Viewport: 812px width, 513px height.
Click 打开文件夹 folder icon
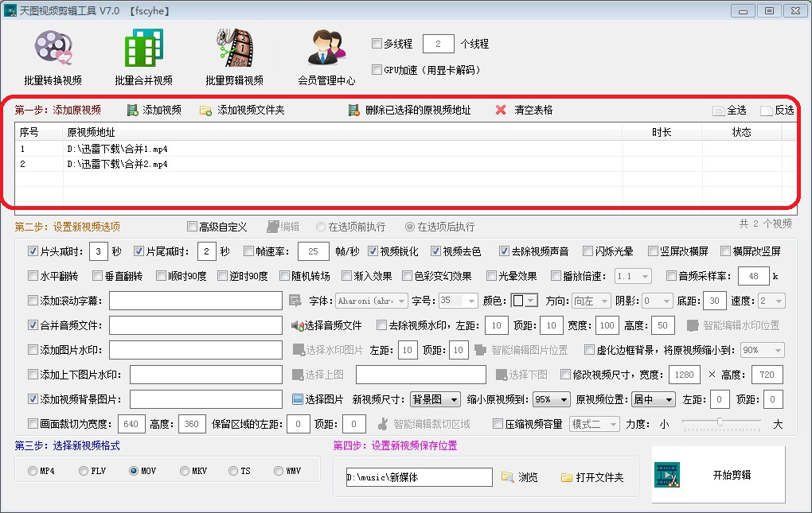point(567,477)
